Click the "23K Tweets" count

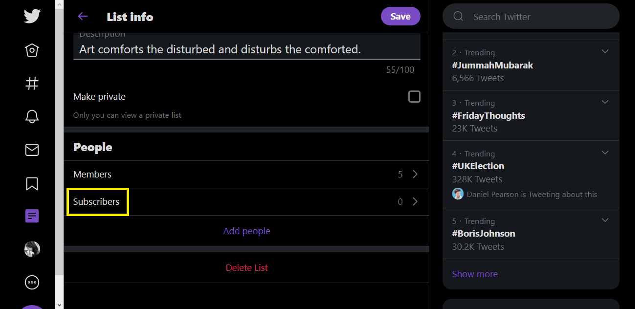tap(474, 129)
